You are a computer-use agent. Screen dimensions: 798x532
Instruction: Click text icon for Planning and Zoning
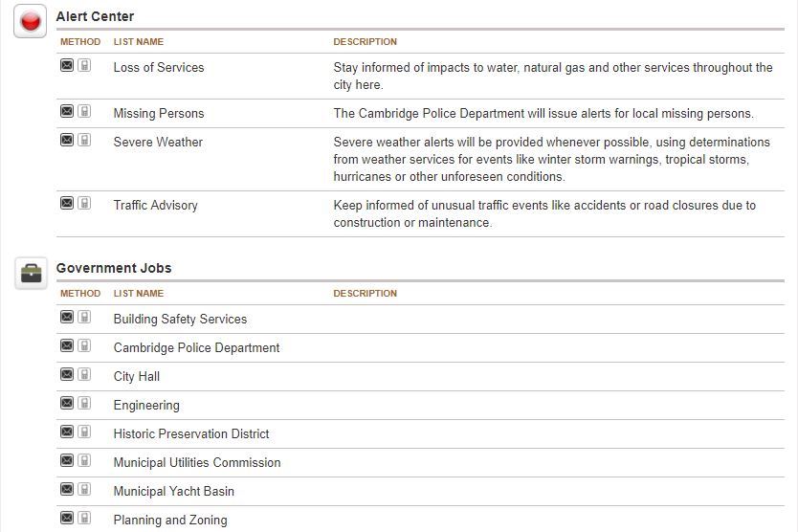point(84,518)
